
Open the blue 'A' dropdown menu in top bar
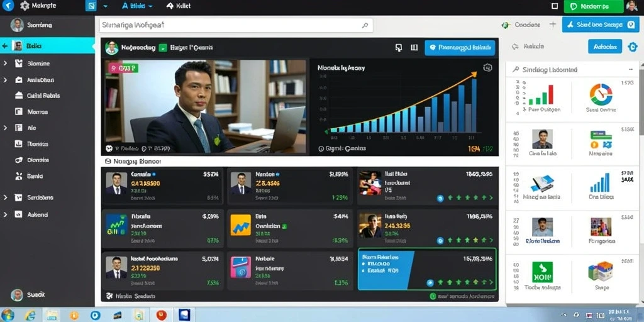[137, 6]
